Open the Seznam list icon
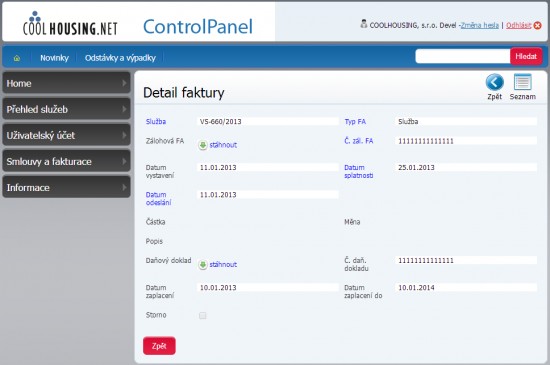This screenshot has height=365, width=550. (523, 82)
